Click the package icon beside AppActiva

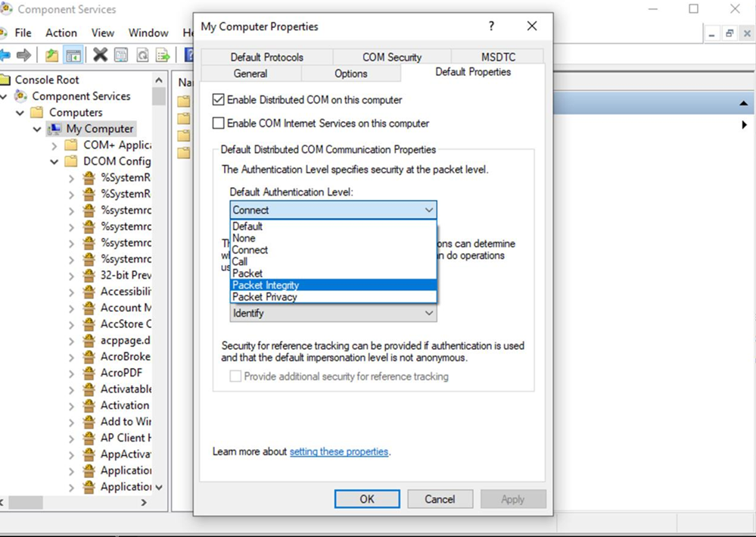click(89, 454)
